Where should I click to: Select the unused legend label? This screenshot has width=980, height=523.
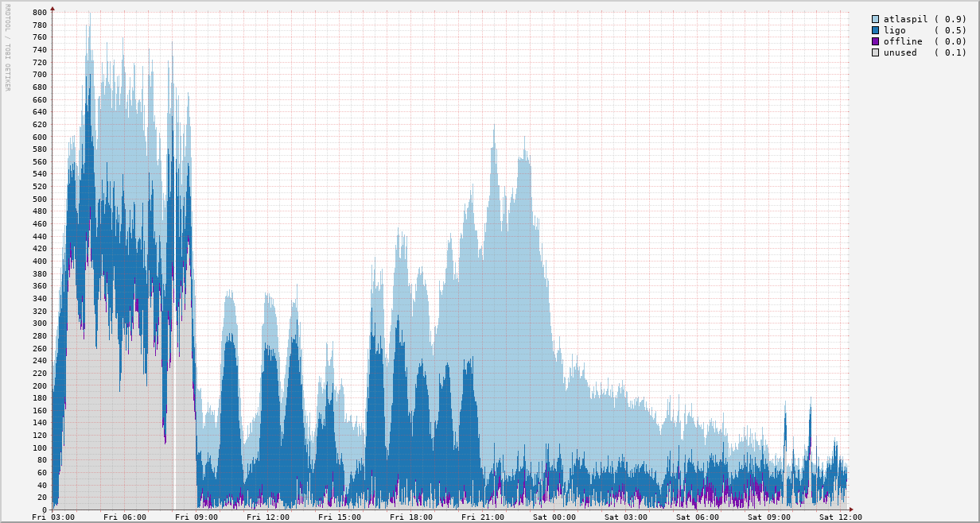coord(900,52)
